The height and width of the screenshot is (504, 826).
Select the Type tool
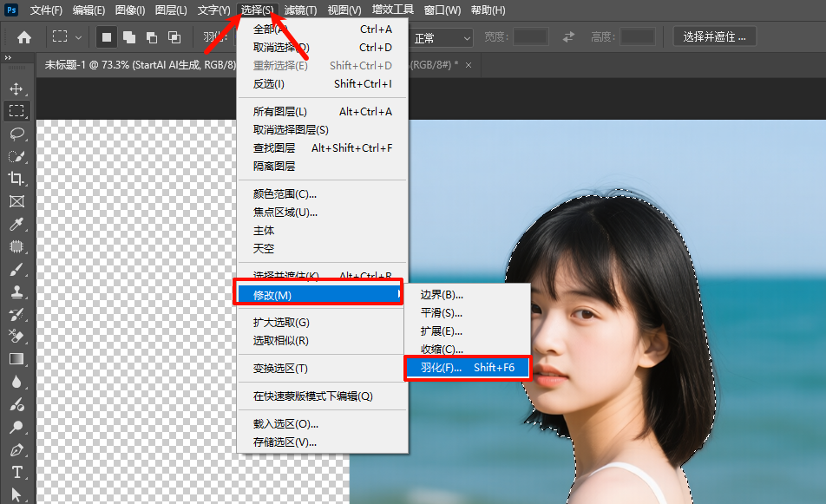point(19,473)
